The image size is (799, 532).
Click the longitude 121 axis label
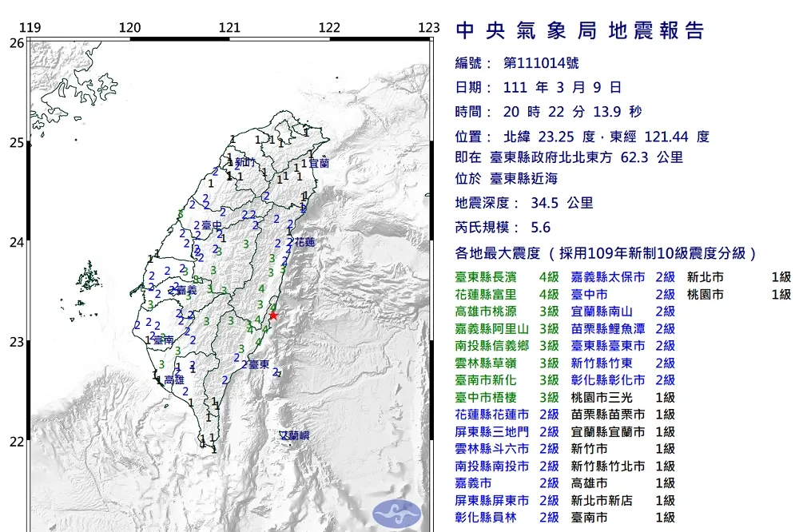click(x=229, y=27)
